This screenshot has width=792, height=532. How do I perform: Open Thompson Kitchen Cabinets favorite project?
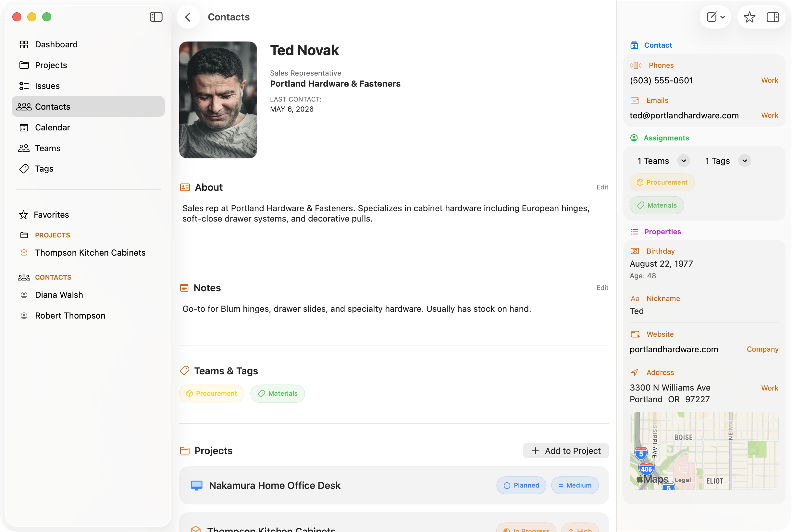pyautogui.click(x=88, y=253)
